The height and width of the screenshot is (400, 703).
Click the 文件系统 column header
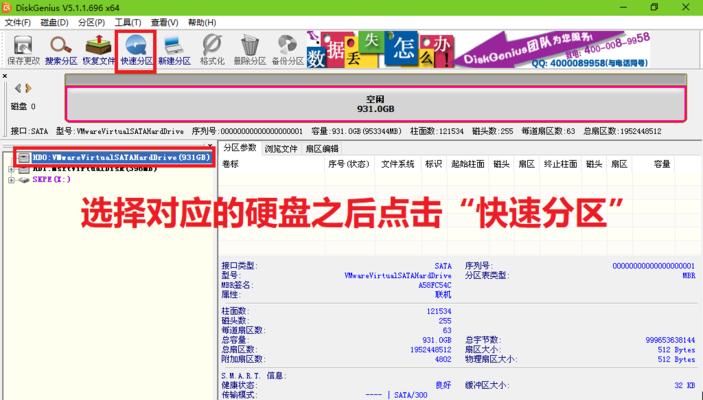397,164
